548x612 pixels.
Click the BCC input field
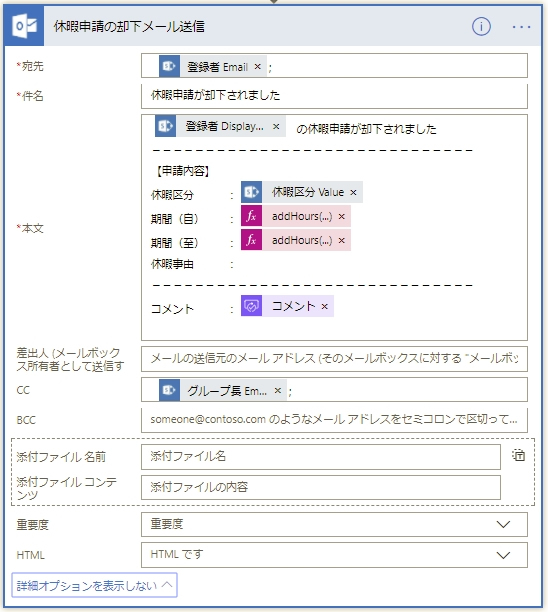click(x=334, y=420)
